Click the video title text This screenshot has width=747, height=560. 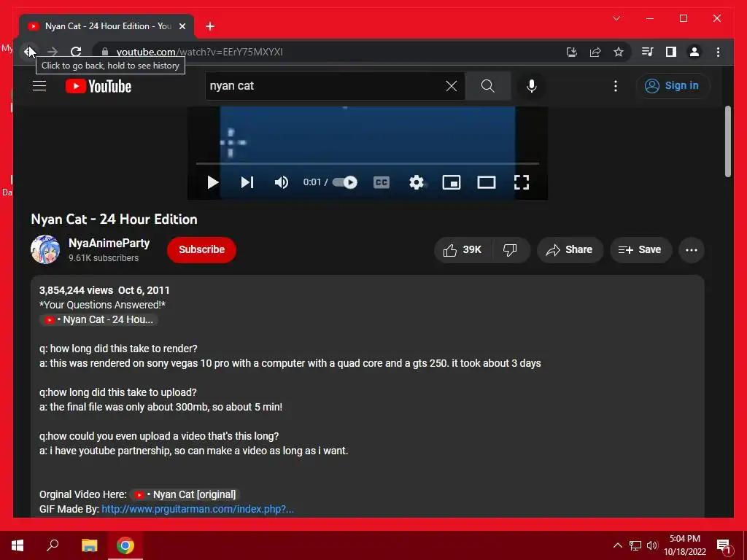coord(114,219)
